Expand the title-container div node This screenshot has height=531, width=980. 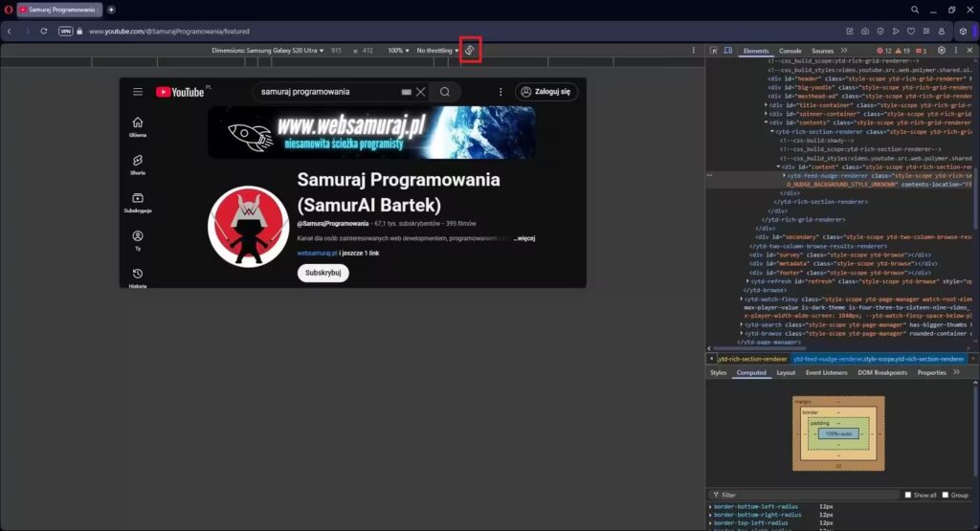(x=766, y=105)
